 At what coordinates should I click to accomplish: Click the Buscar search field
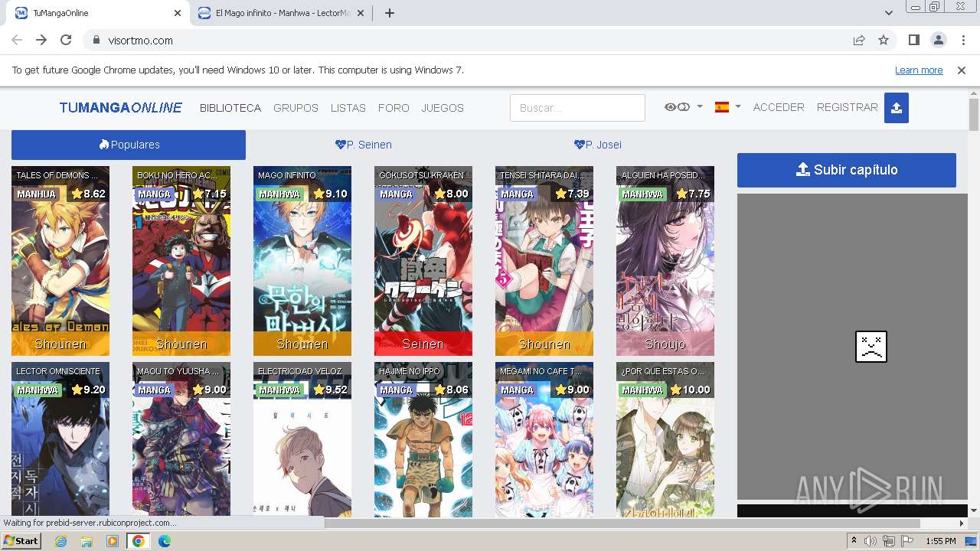pos(577,108)
